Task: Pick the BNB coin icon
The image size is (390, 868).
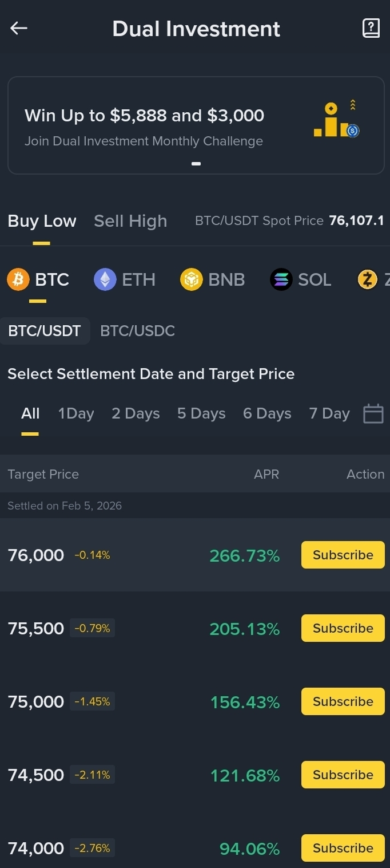Action: pos(192,279)
